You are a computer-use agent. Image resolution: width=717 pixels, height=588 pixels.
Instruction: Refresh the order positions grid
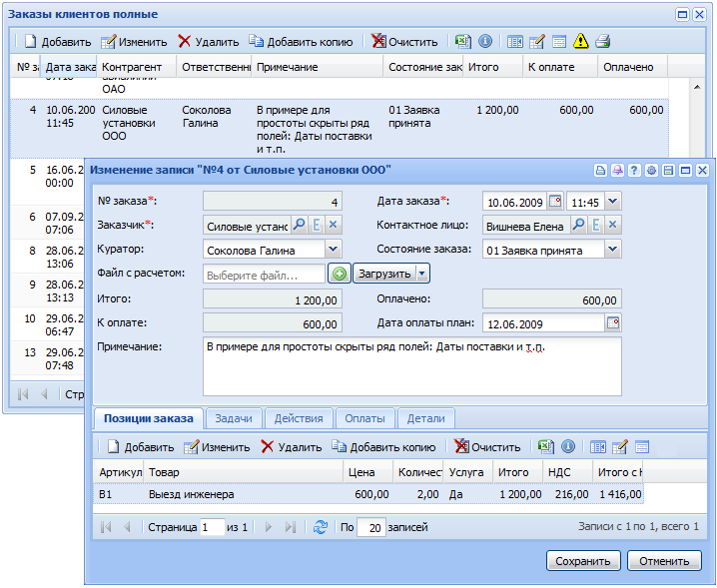point(321,527)
